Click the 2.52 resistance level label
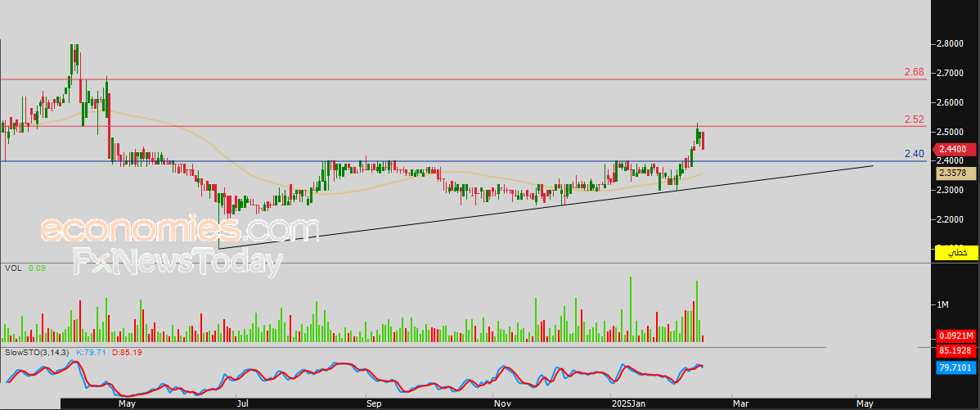 coord(914,120)
